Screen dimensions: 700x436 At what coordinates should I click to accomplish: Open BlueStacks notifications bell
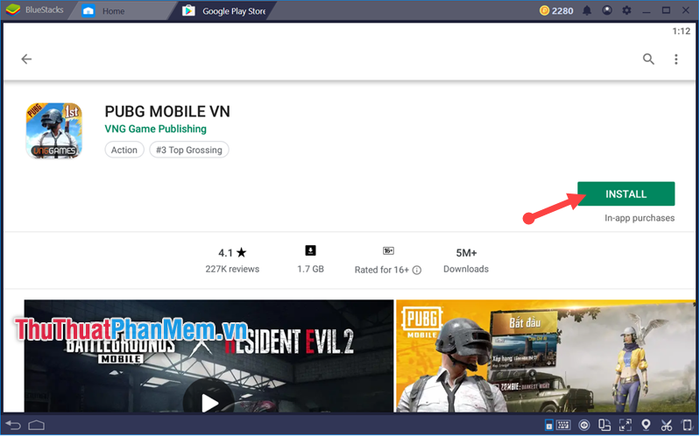(587, 10)
